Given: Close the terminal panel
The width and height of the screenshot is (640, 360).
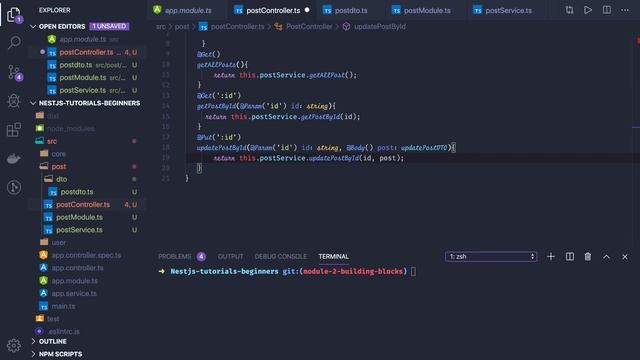Looking at the screenshot, I should (x=625, y=257).
